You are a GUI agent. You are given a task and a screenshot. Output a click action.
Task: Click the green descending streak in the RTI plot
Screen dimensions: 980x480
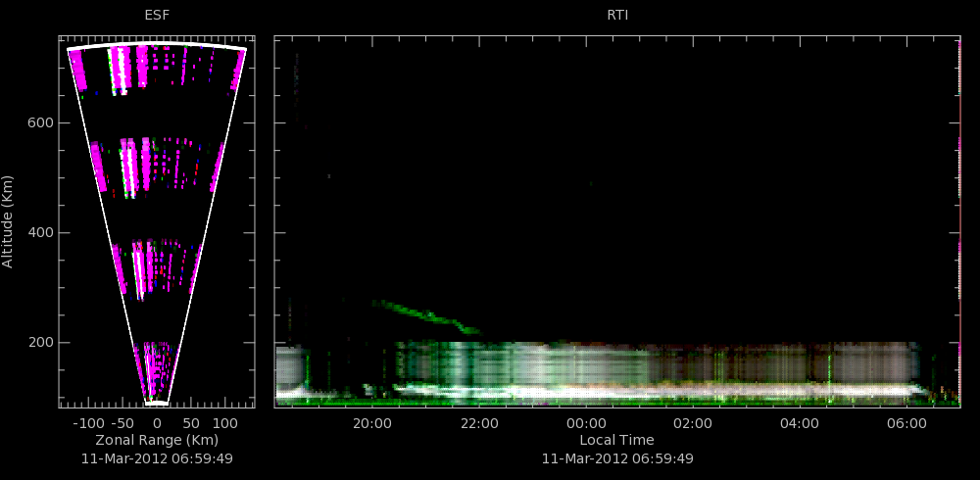(x=426, y=316)
